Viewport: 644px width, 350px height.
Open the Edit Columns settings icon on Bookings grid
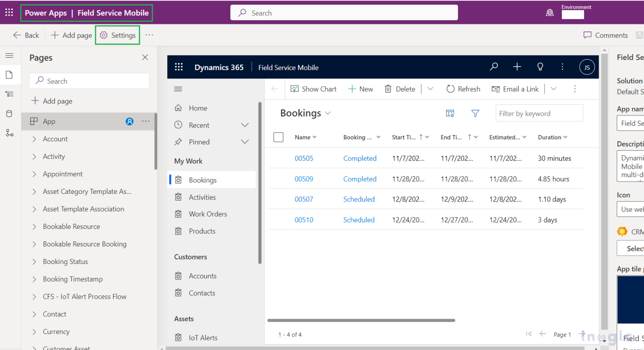tap(450, 113)
